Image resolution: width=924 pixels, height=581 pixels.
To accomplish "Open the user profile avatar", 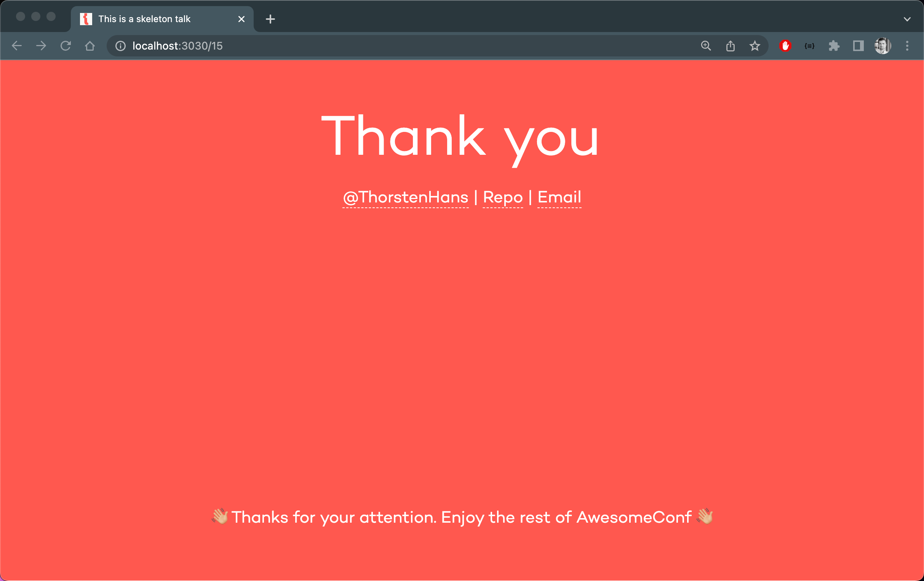I will pyautogui.click(x=882, y=46).
